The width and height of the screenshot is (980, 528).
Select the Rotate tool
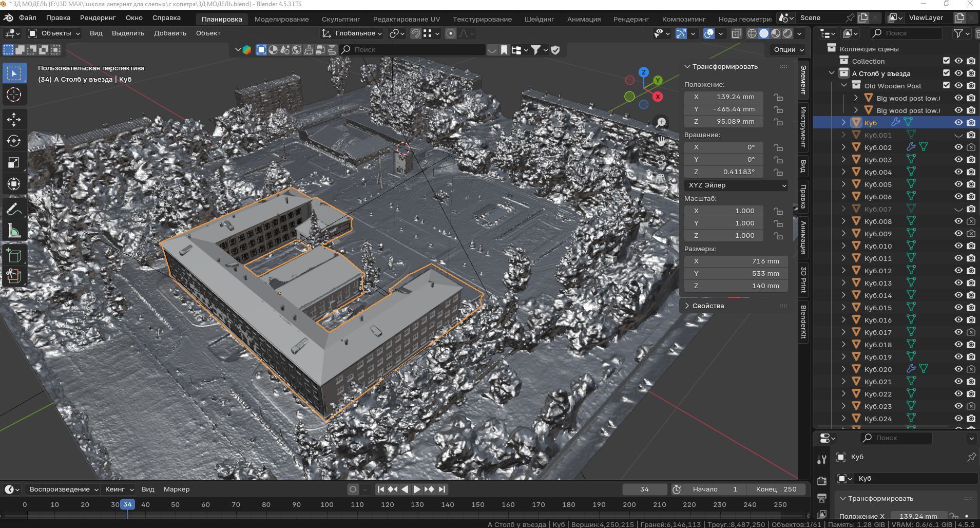14,141
